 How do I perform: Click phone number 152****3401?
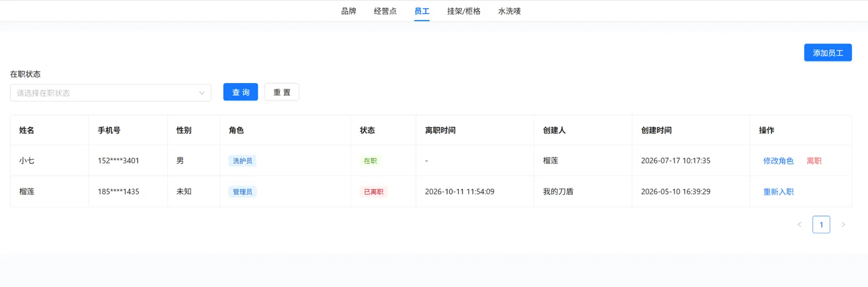pyautogui.click(x=118, y=161)
